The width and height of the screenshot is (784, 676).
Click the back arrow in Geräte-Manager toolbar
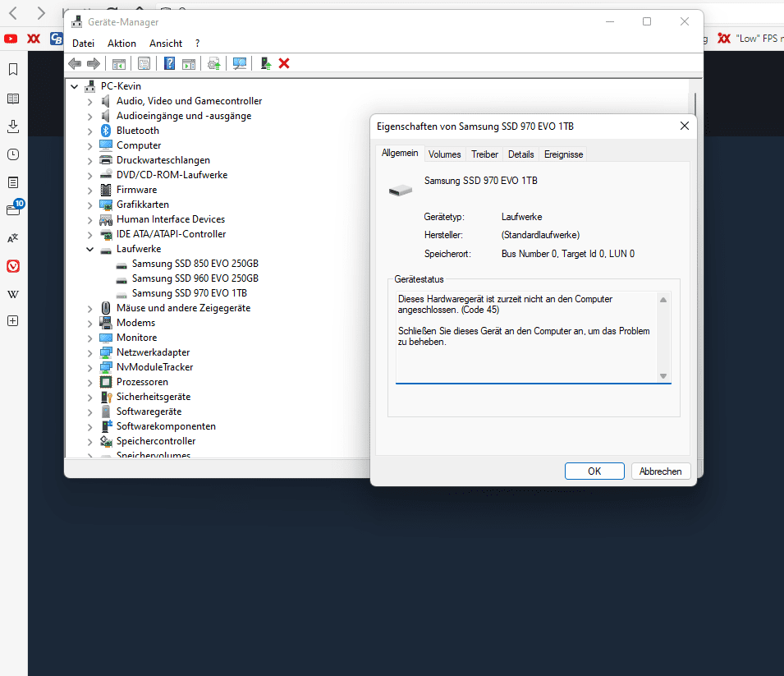pos(75,63)
